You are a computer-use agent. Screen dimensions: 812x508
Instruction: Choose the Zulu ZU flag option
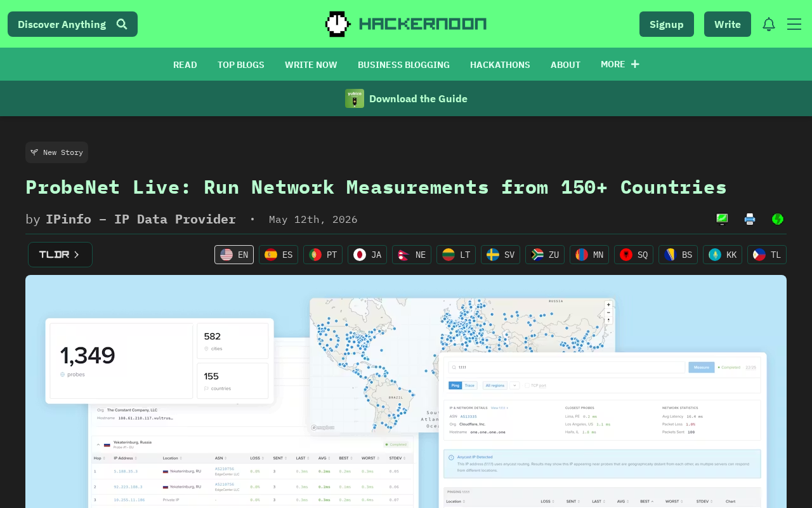tap(545, 255)
